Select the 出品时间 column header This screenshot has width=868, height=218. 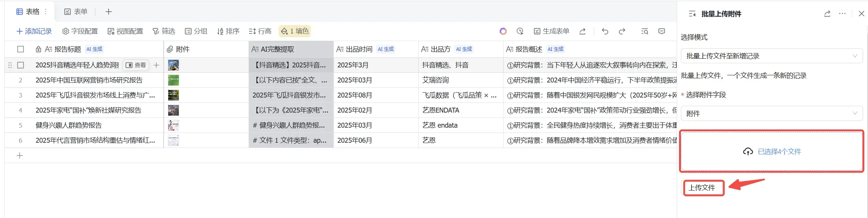pos(376,49)
